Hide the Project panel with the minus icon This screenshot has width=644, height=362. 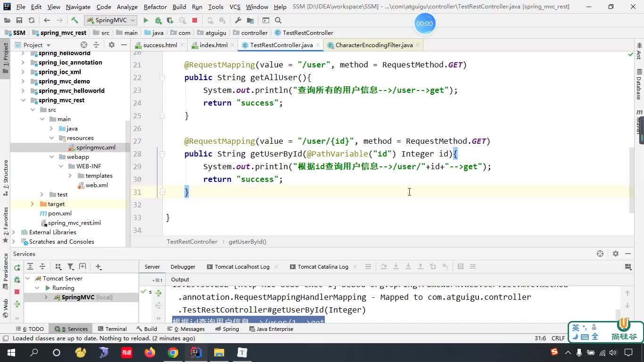pyautogui.click(x=124, y=45)
